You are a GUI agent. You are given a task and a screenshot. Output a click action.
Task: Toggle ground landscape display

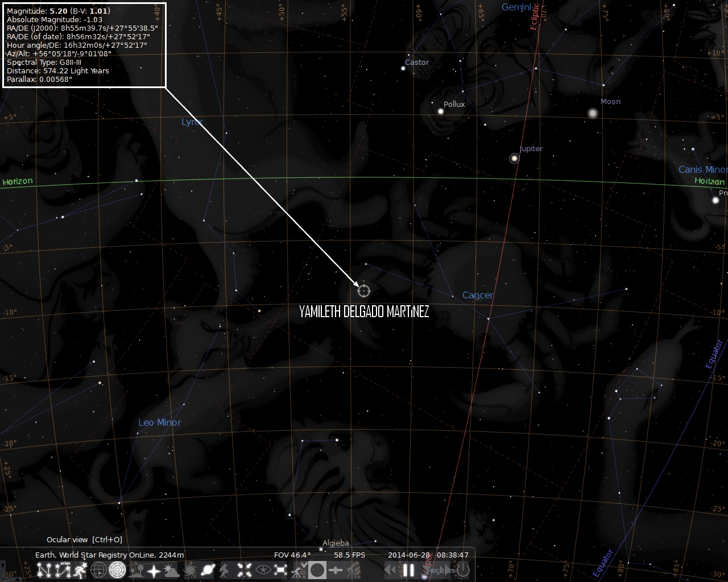tap(136, 569)
